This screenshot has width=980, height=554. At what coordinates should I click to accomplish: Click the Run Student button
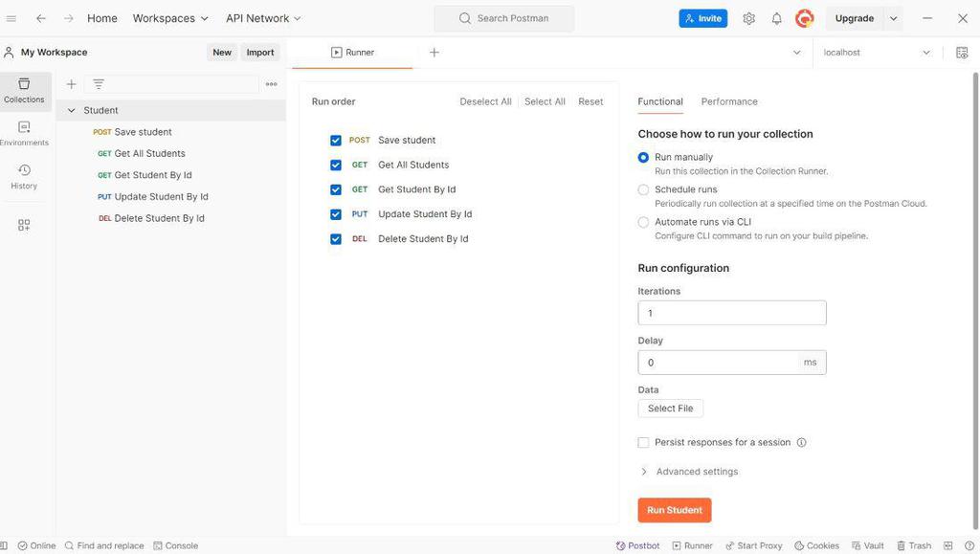point(674,510)
